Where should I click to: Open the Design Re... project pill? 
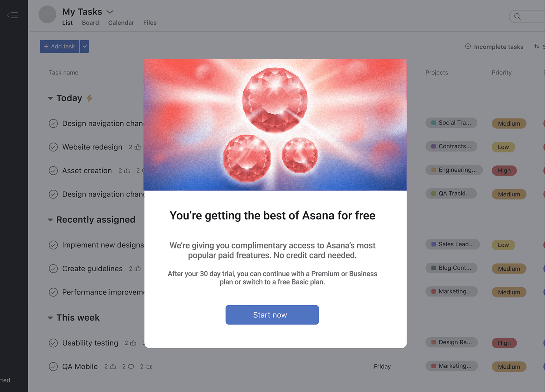(451, 342)
